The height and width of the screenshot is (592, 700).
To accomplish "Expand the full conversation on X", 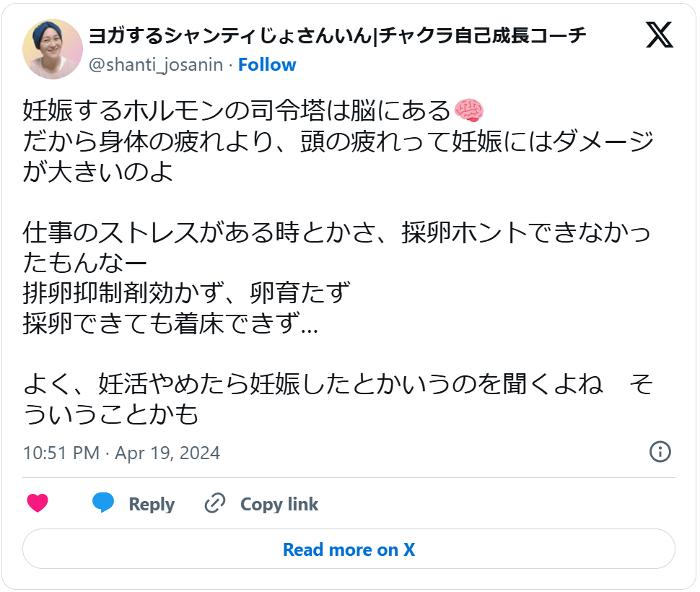I will click(x=349, y=549).
